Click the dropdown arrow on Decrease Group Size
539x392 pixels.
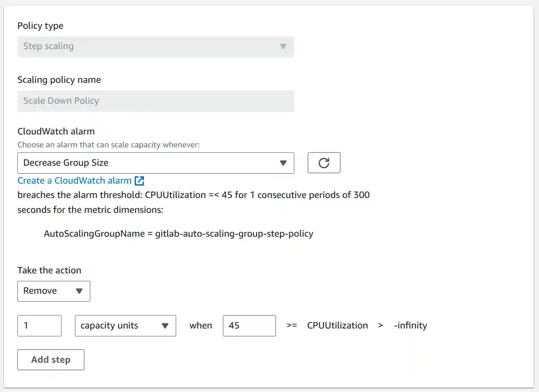pos(283,163)
